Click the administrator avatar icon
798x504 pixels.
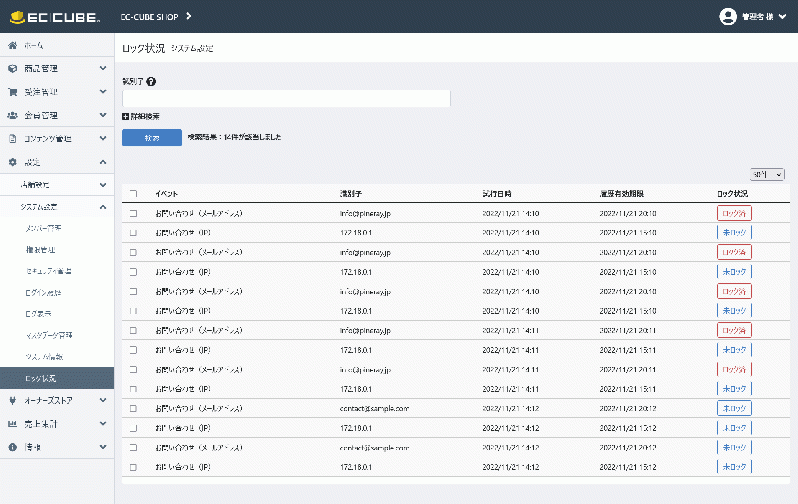728,17
